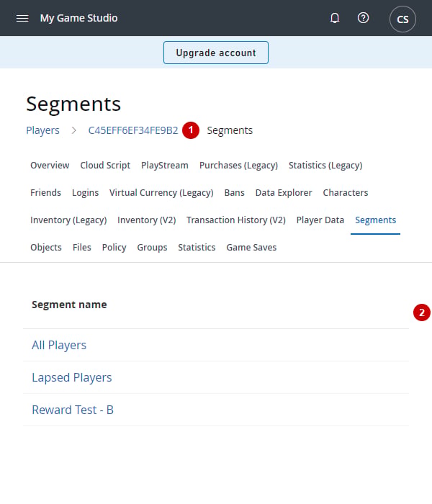Switch to the Objects tab

pos(46,247)
